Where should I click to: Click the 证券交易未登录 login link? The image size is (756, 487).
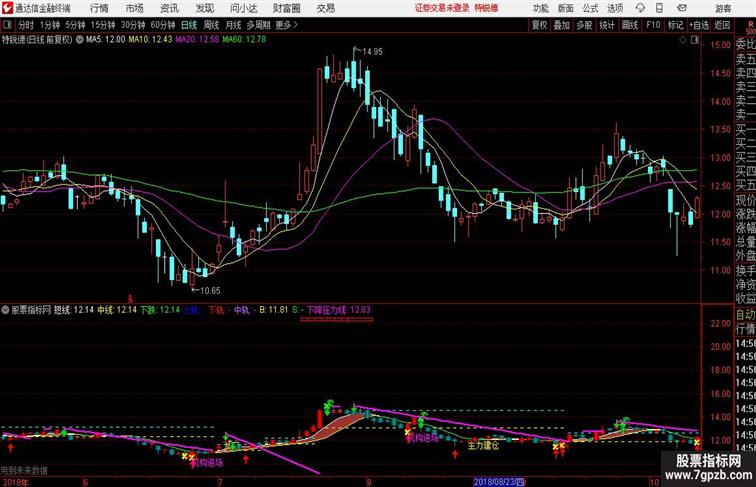(442, 8)
